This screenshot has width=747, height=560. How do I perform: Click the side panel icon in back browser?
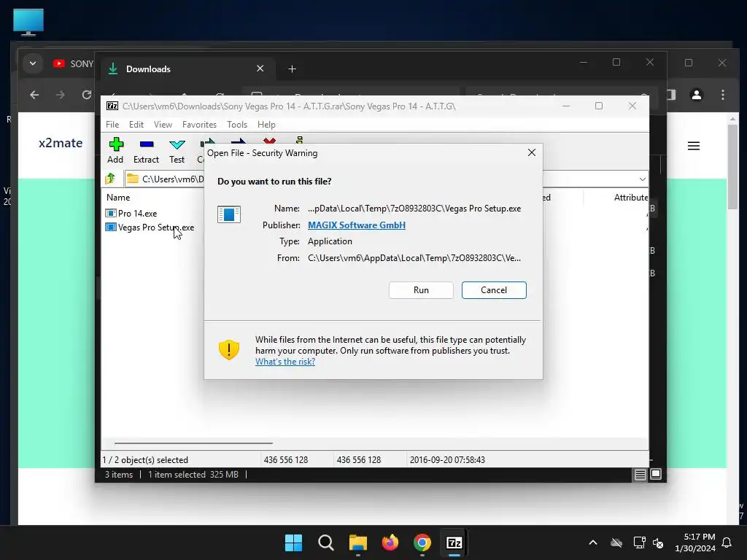tap(671, 95)
